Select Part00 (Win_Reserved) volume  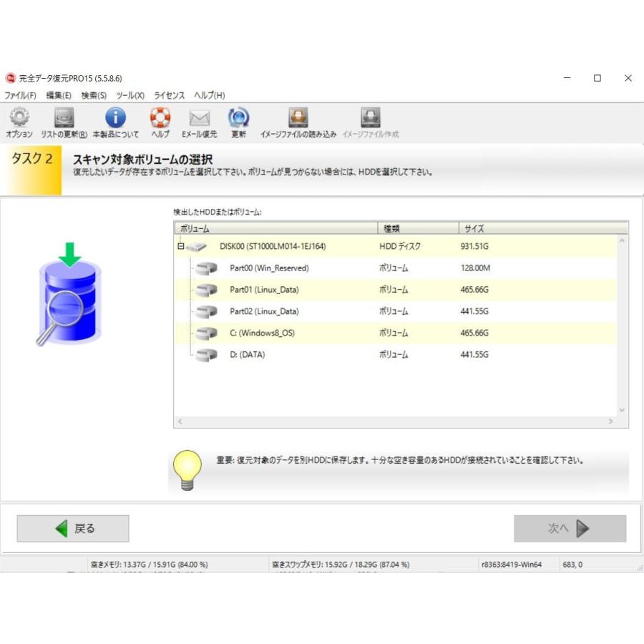[x=395, y=268]
